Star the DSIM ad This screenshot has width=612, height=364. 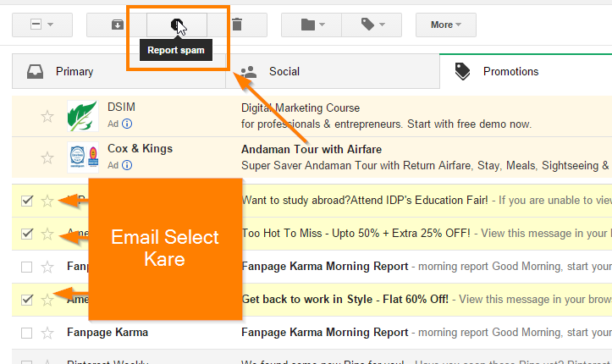[x=47, y=116]
